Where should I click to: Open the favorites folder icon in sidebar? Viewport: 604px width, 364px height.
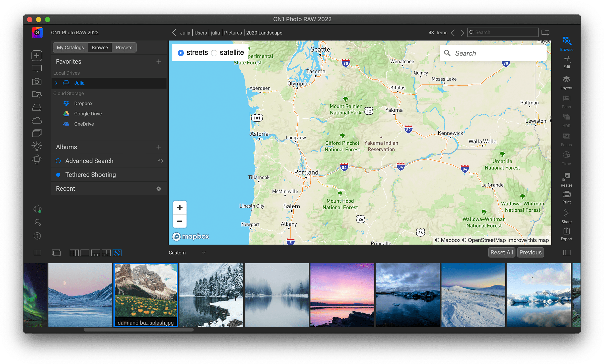point(37,95)
